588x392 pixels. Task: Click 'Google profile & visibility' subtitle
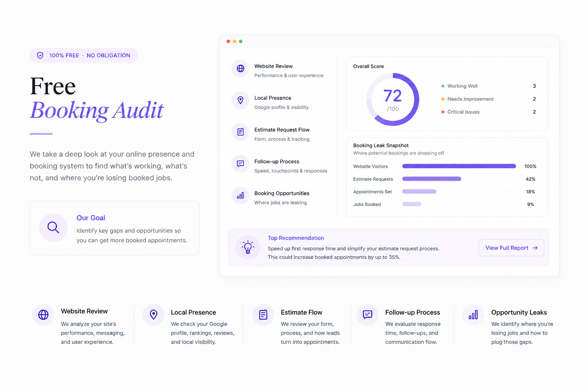tap(281, 107)
